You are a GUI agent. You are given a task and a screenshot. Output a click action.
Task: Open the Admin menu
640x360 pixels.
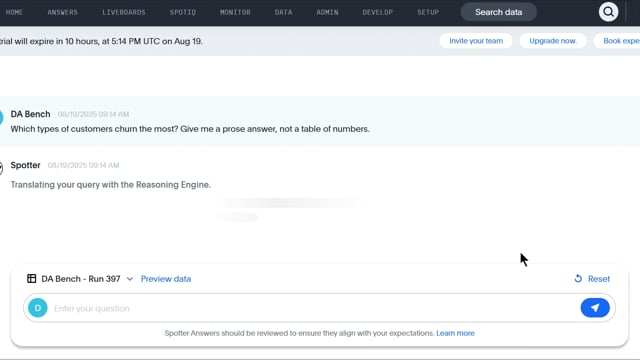pos(327,12)
